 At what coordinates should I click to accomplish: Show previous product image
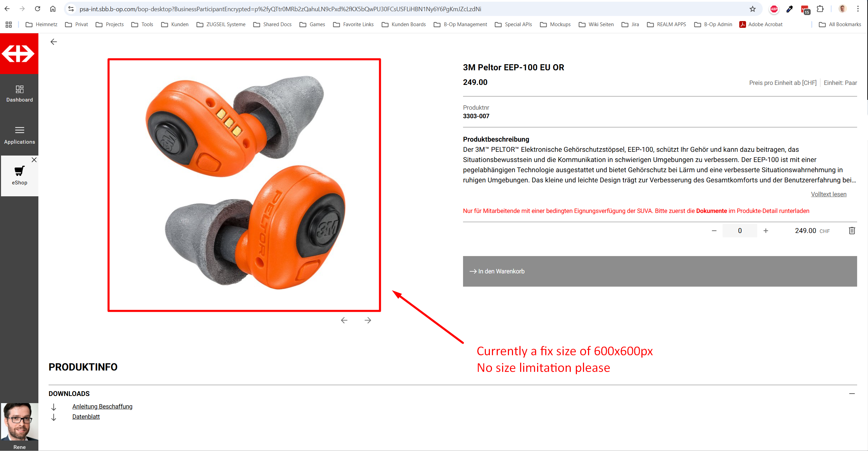(x=344, y=320)
